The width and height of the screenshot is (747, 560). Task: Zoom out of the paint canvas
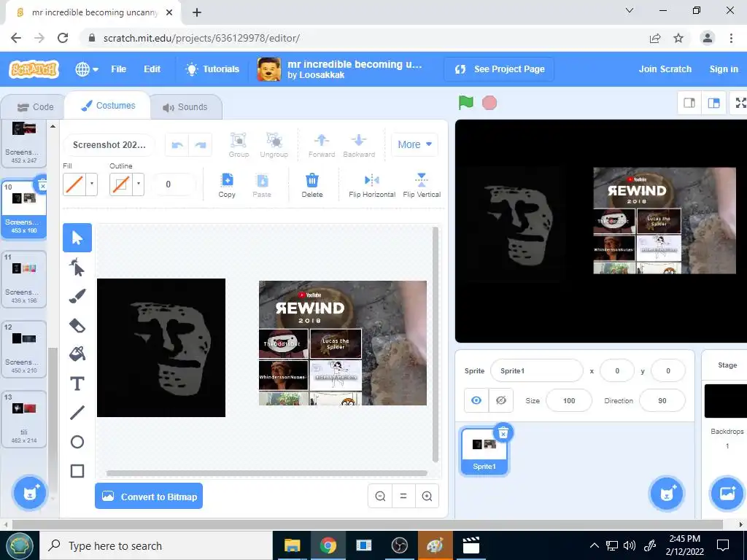click(x=380, y=496)
